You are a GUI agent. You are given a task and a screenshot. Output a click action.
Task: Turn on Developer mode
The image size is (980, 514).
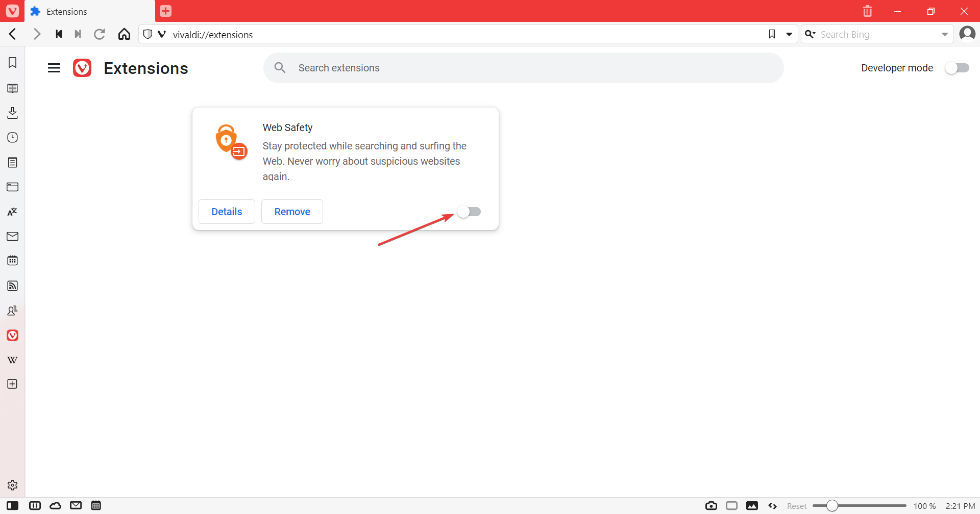coord(957,68)
